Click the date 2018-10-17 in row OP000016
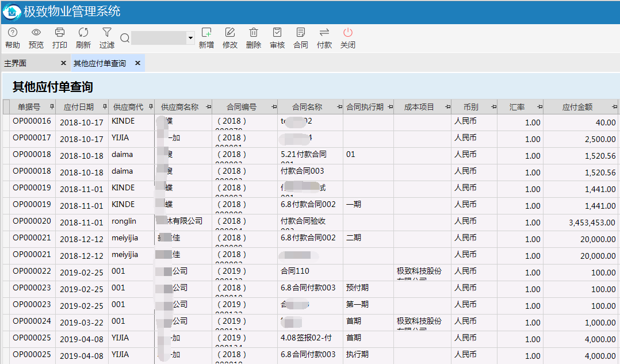The height and width of the screenshot is (364, 620). [82, 122]
